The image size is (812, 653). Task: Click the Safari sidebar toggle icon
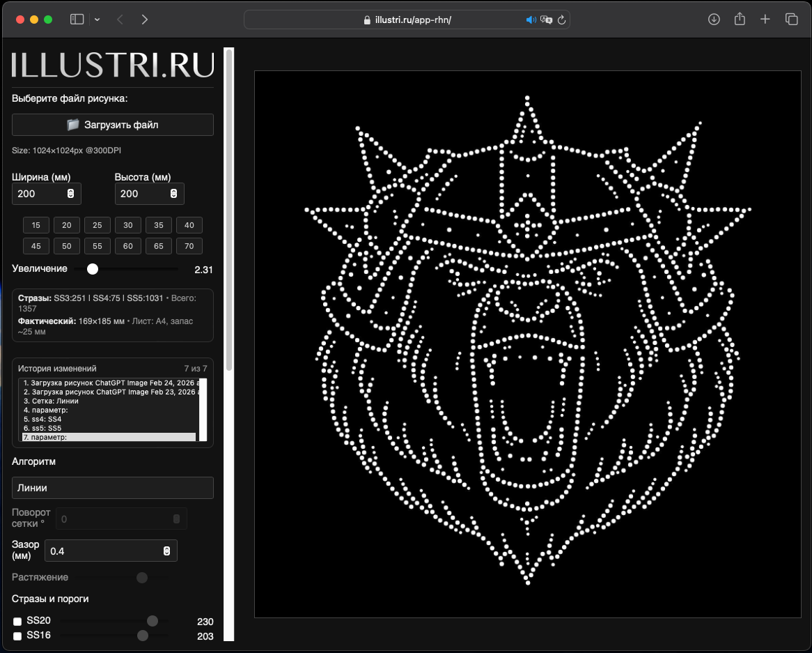pyautogui.click(x=77, y=20)
